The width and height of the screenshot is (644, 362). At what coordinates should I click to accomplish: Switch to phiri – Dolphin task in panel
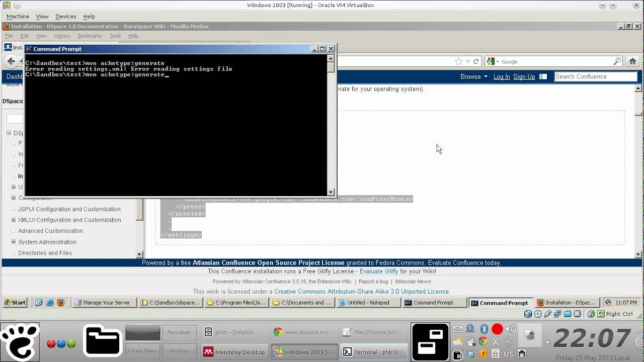[x=234, y=332]
